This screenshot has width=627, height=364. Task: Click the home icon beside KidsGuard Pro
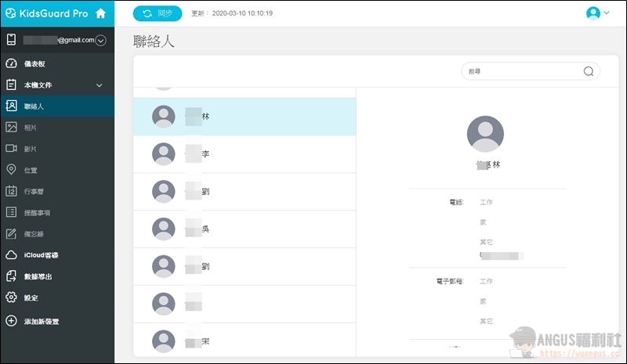100,13
